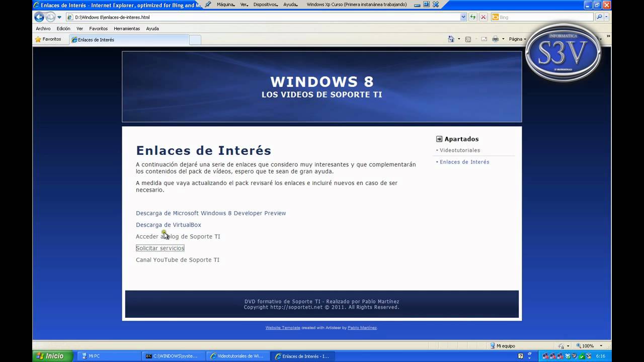This screenshot has width=644, height=362.
Task: Exit fullscreen via the mini toolbar restore icon
Action: [x=426, y=5]
